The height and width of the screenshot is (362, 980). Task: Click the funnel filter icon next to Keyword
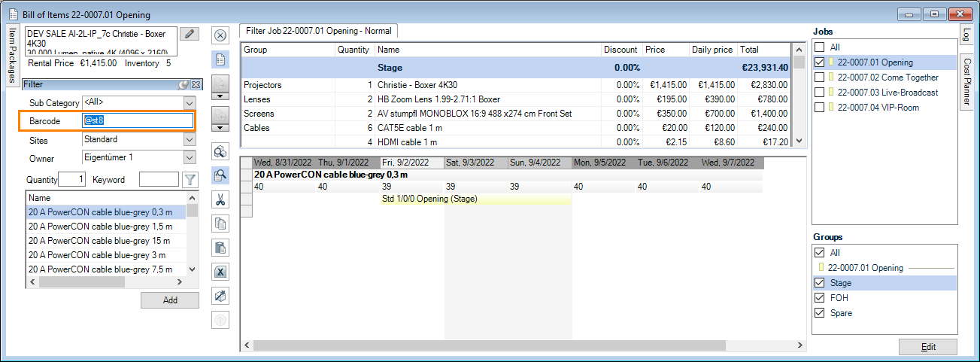190,180
